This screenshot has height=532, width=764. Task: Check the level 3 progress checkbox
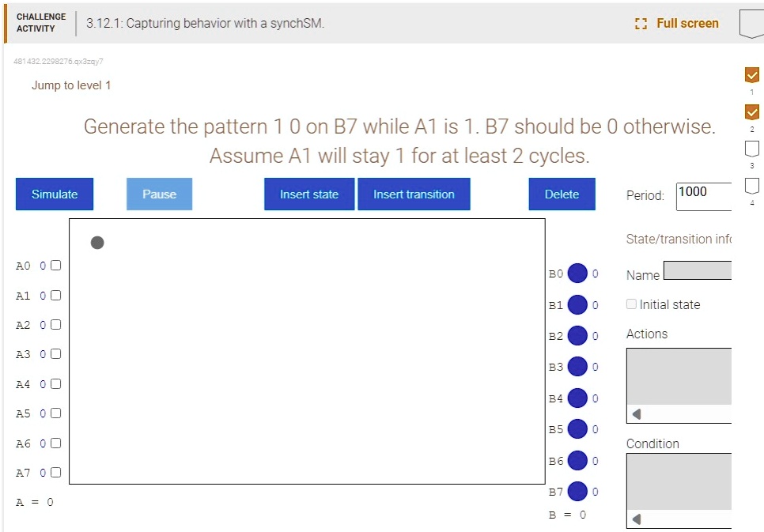[x=751, y=149]
